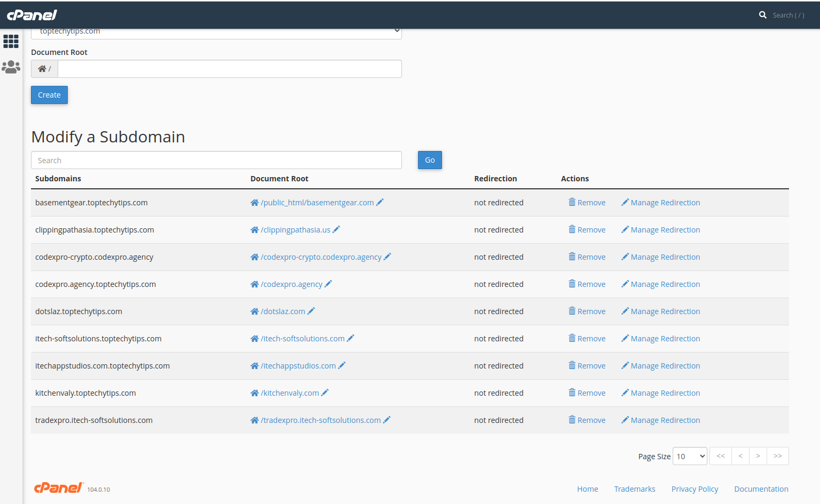Edit document root pencil for /dotslaz.com
This screenshot has height=504, width=820.
pyautogui.click(x=311, y=311)
